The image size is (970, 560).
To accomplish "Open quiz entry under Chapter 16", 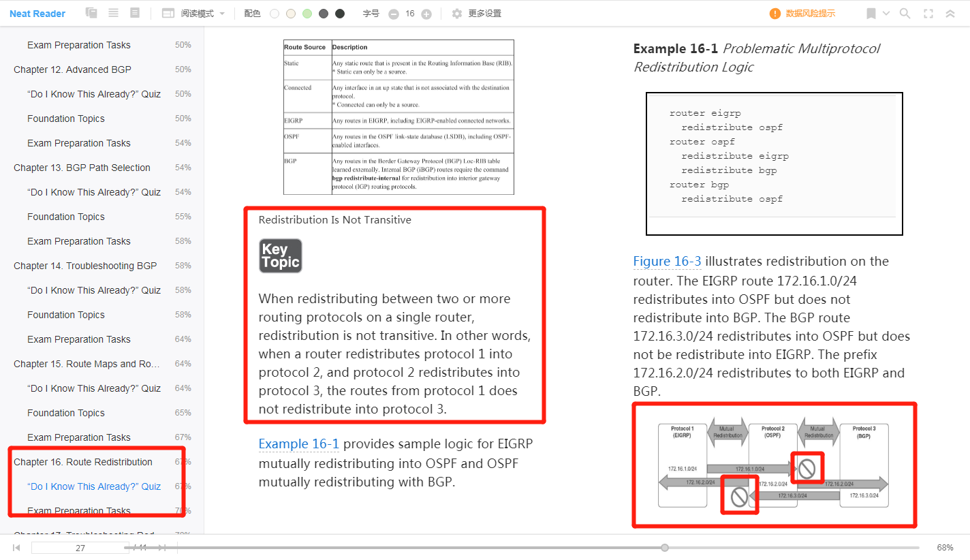I will click(94, 486).
